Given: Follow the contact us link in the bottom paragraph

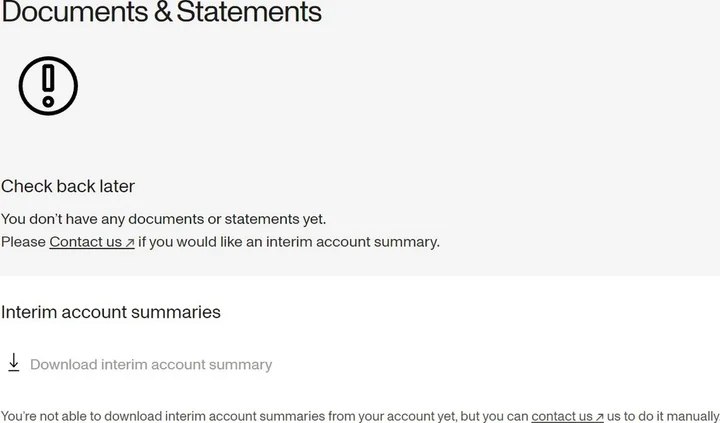Looking at the screenshot, I should pyautogui.click(x=562, y=416).
